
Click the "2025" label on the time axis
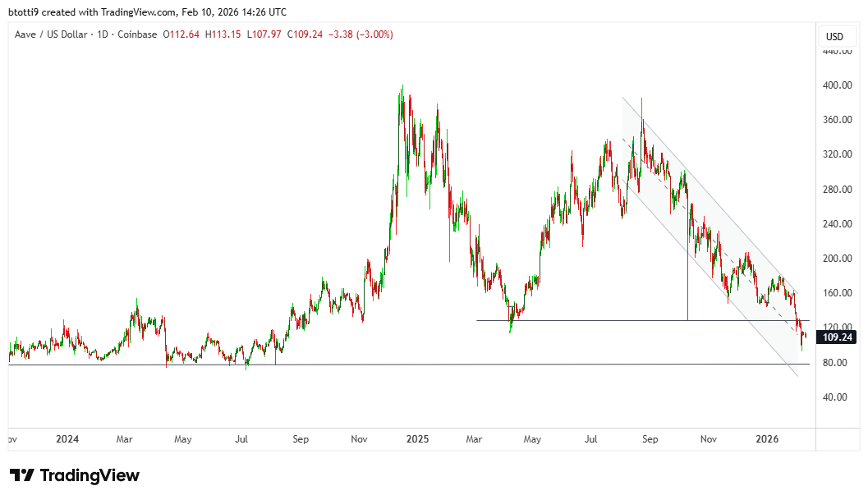(x=419, y=439)
